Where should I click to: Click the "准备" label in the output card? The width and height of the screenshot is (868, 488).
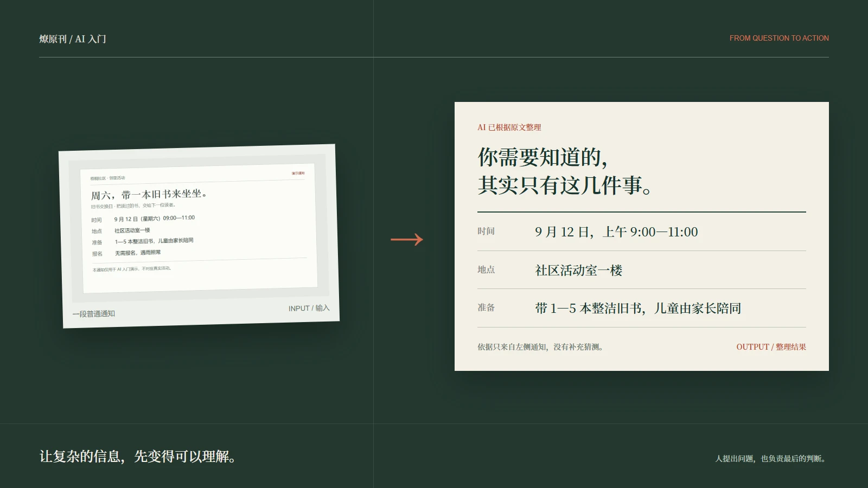tap(486, 307)
